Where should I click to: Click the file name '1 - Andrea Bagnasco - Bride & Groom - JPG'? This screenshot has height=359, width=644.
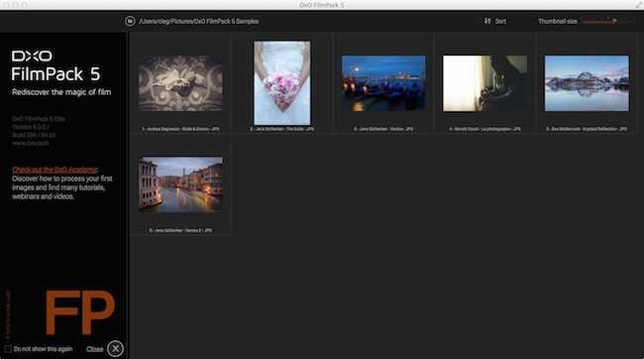(180, 129)
